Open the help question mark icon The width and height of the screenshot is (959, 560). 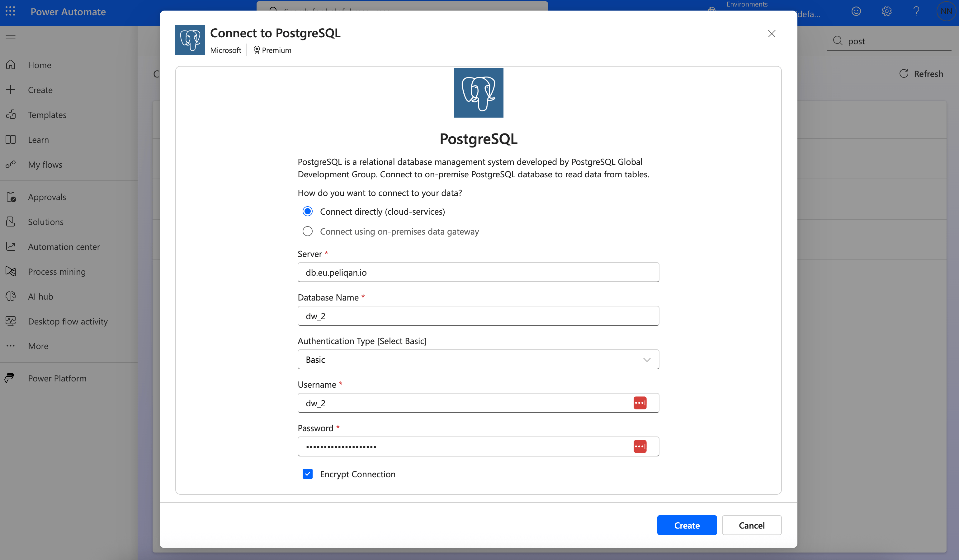click(x=916, y=12)
